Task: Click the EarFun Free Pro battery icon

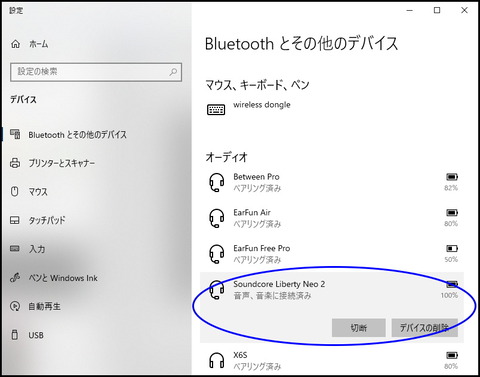Action: pos(452,248)
